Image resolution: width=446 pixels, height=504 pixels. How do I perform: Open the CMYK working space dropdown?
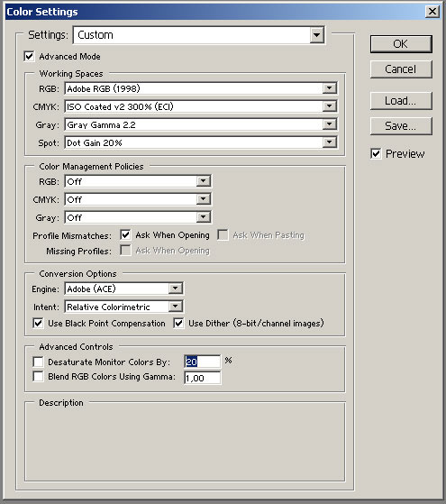[x=201, y=106]
